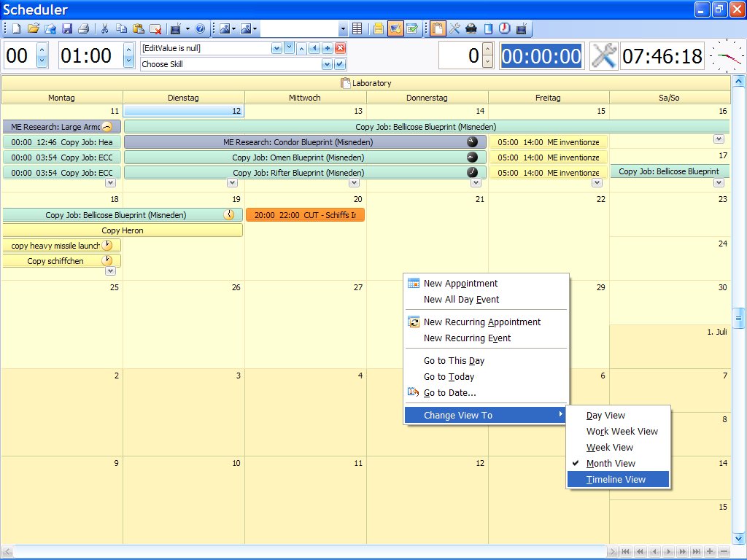This screenshot has width=747, height=560.
Task: Expand the EditValue is null dropdown
Action: pyautogui.click(x=276, y=48)
